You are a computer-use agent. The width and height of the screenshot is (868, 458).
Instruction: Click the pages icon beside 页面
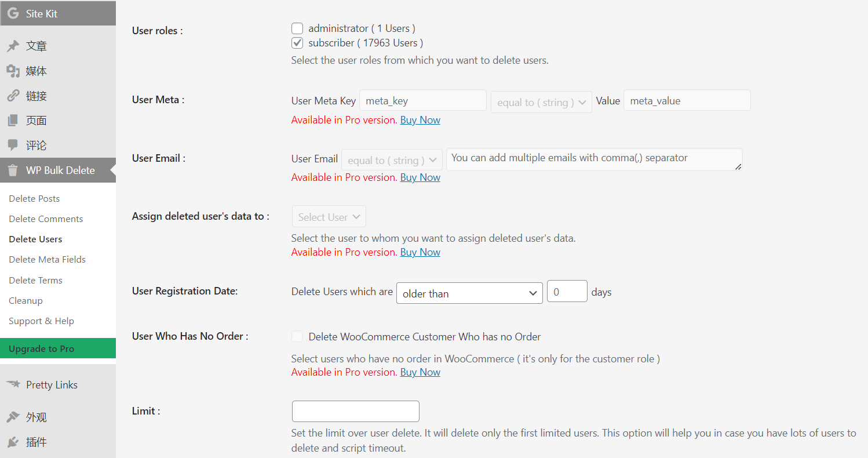tap(13, 121)
